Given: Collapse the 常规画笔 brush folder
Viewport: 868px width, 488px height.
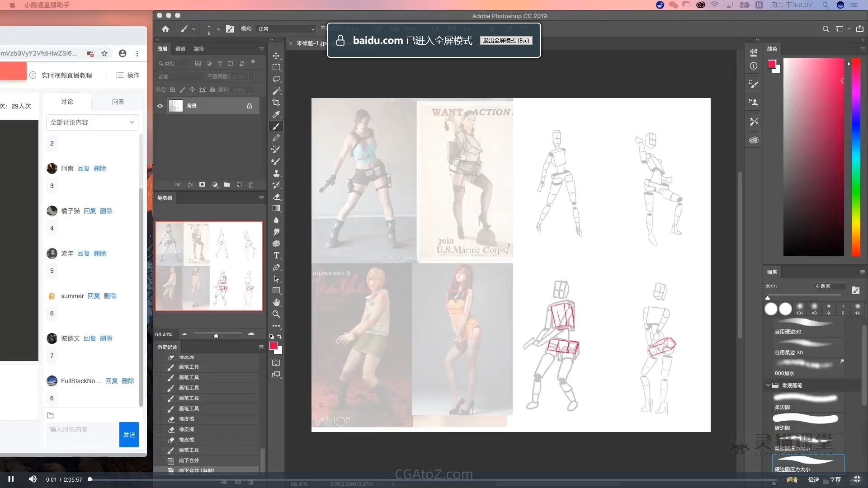Looking at the screenshot, I should (x=768, y=385).
